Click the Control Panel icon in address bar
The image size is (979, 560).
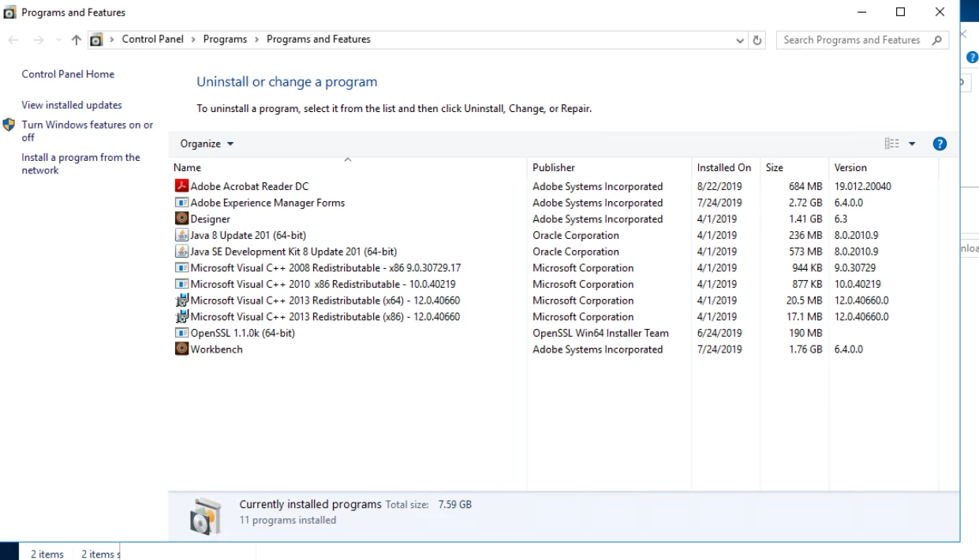point(96,39)
